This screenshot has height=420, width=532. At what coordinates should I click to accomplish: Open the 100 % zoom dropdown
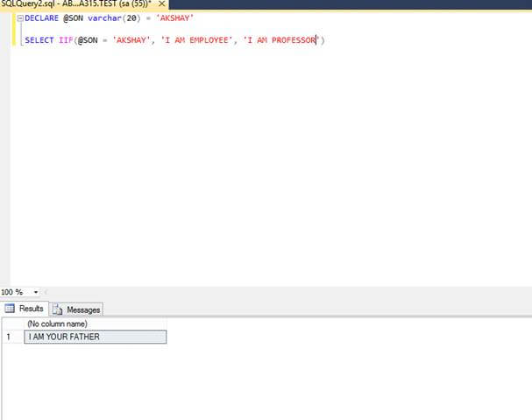coord(36,292)
